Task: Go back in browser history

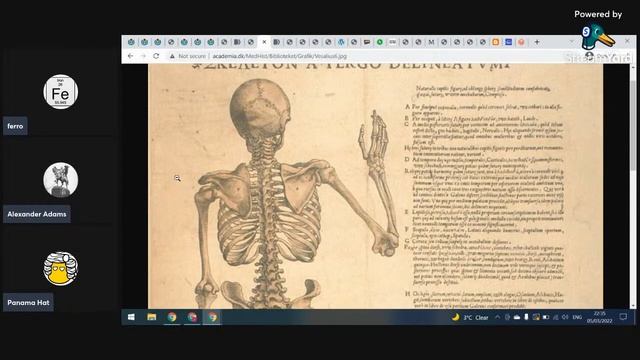Action: [x=130, y=56]
